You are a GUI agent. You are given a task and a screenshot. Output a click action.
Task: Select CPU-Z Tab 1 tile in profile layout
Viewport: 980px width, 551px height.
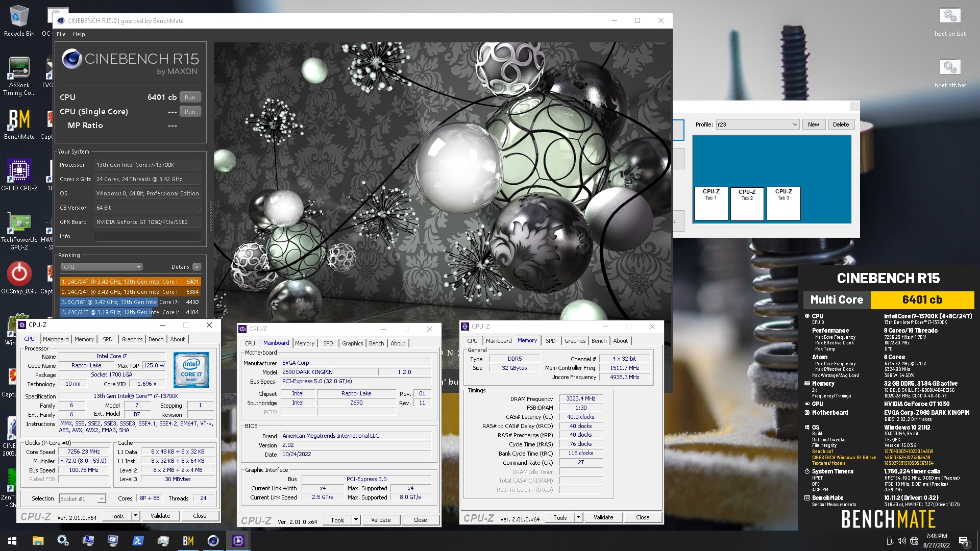[x=711, y=204]
